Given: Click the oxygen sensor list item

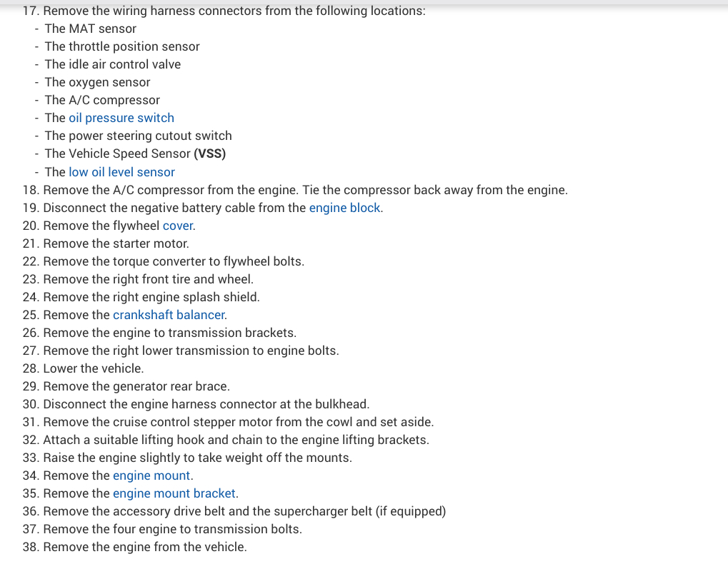Looking at the screenshot, I should pos(97,82).
